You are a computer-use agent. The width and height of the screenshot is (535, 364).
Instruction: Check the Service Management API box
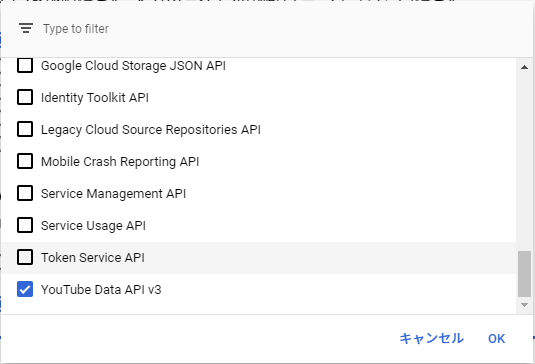point(25,193)
